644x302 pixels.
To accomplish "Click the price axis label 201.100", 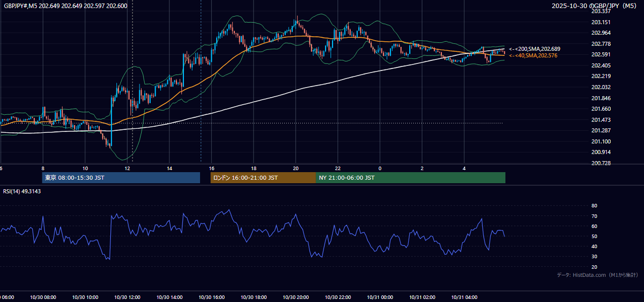I will [x=601, y=141].
